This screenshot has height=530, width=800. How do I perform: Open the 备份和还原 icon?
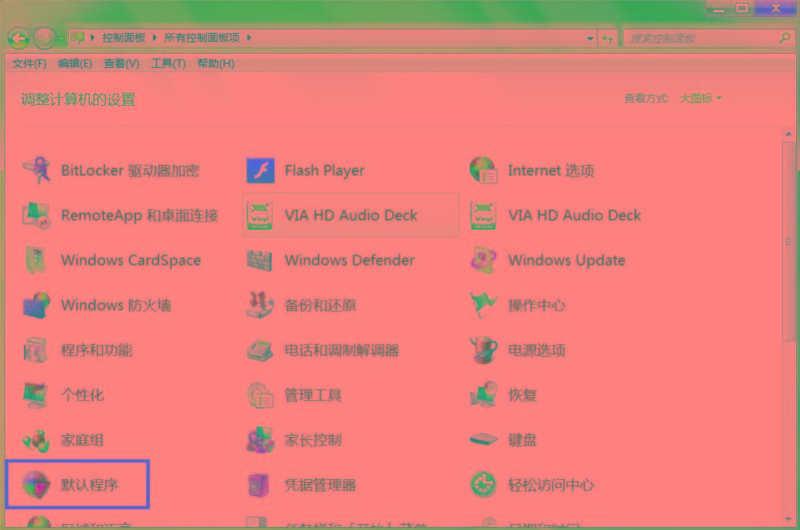click(260, 305)
